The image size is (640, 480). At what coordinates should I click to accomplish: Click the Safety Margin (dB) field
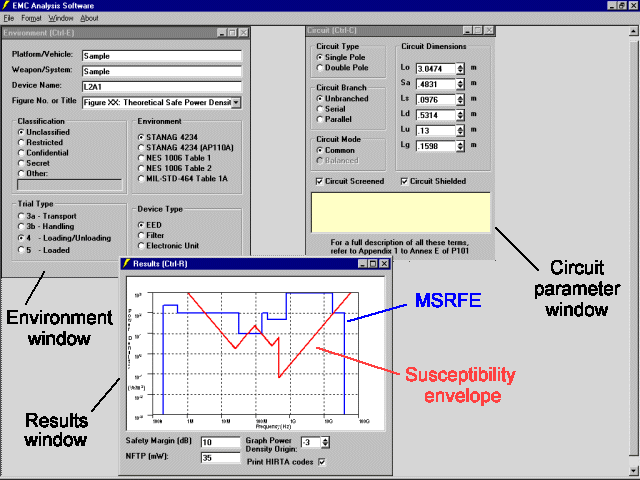[220, 442]
